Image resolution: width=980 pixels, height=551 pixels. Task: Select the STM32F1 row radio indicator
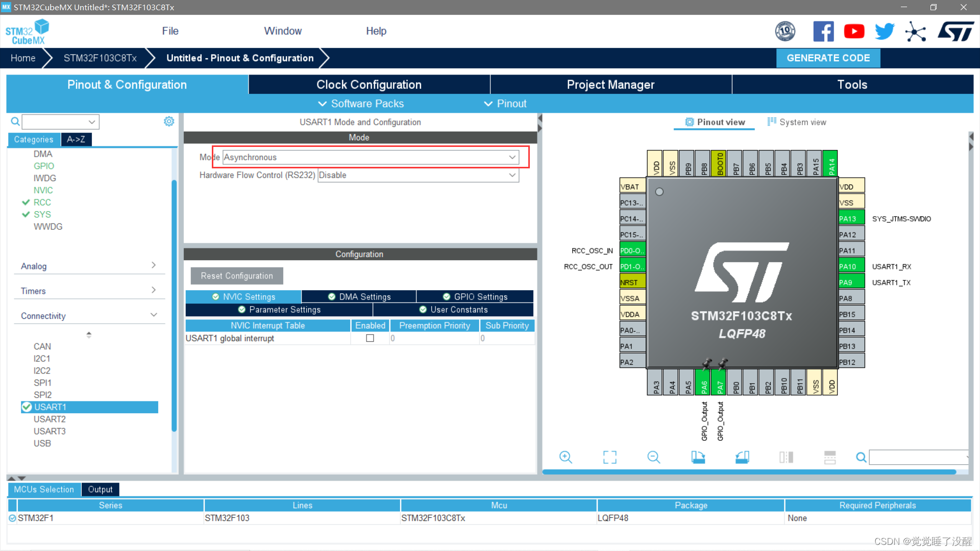click(x=12, y=518)
